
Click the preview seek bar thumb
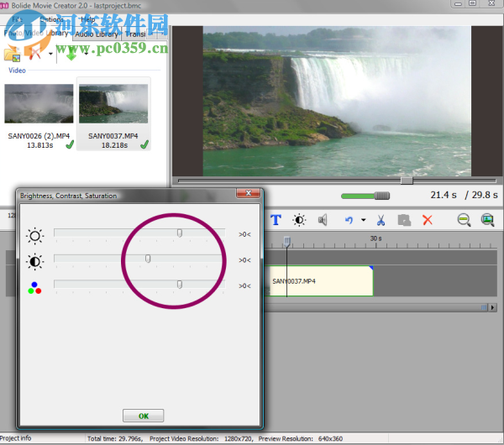[407, 181]
